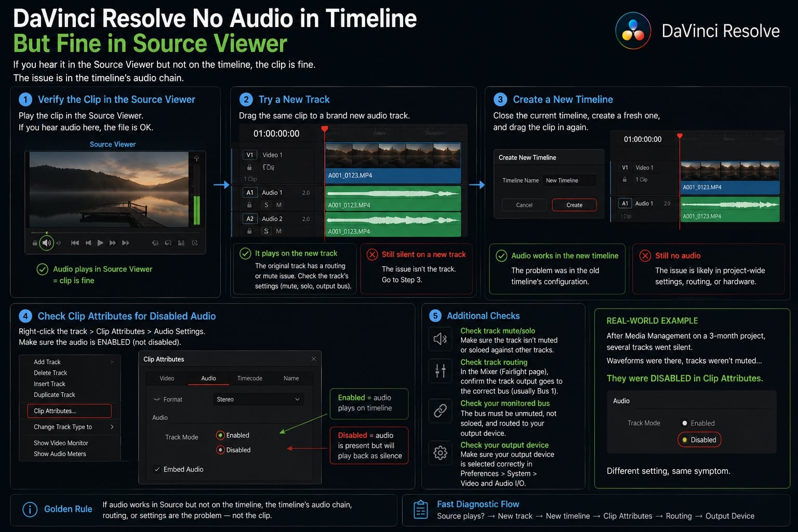Click Create in Create New Timeline dialog
Viewport: 798px width, 532px height.
pyautogui.click(x=574, y=205)
